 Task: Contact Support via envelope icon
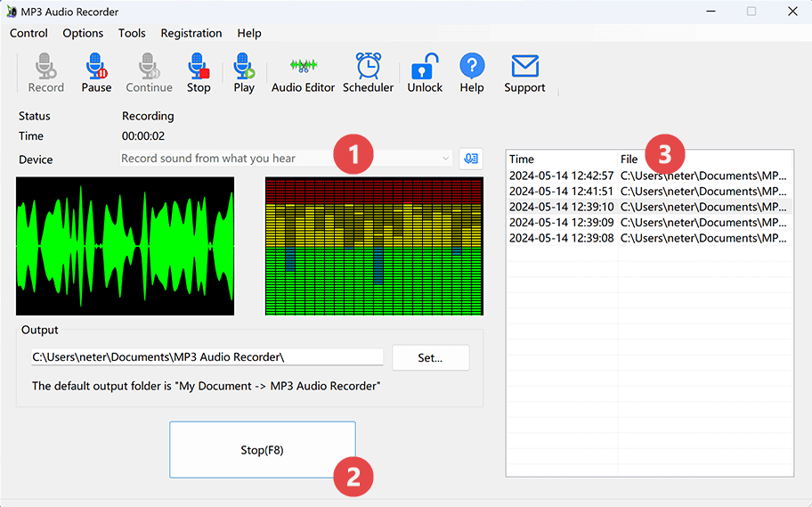tap(524, 66)
